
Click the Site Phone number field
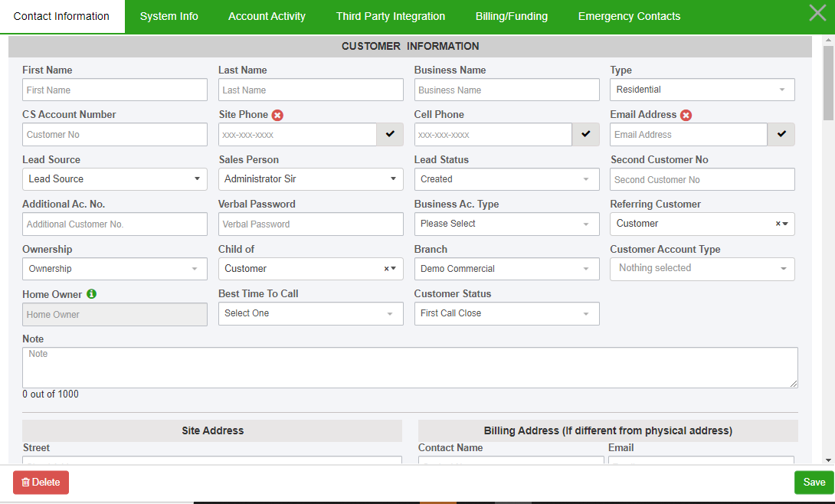(297, 135)
